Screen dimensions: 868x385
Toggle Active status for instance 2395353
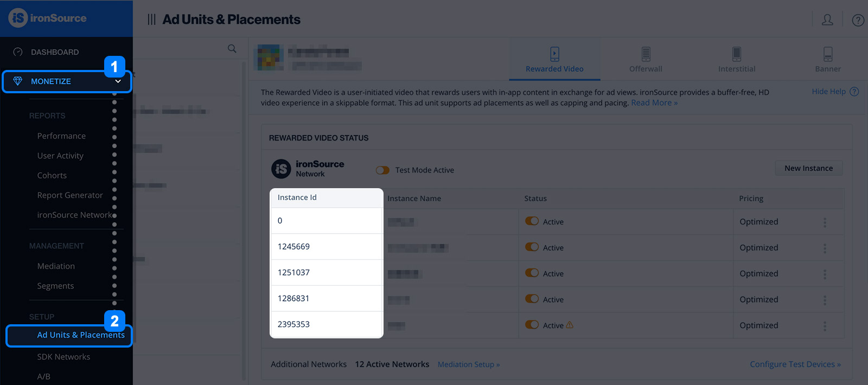coord(532,325)
